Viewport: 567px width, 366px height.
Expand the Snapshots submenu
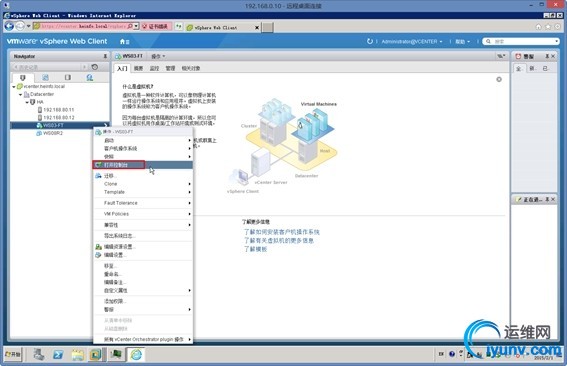(143, 157)
